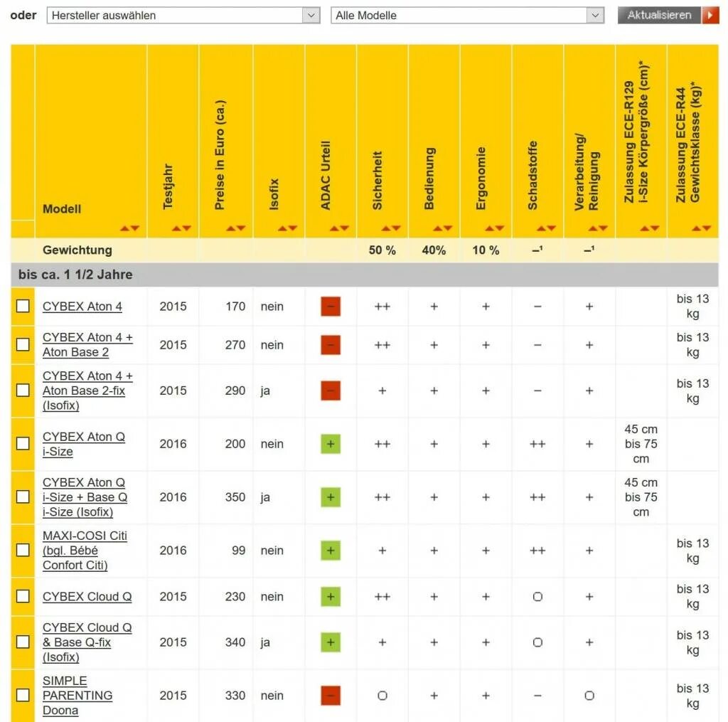This screenshot has height=722, width=728.
Task: Click the up sort arrow under Bedienung
Action: [438, 228]
